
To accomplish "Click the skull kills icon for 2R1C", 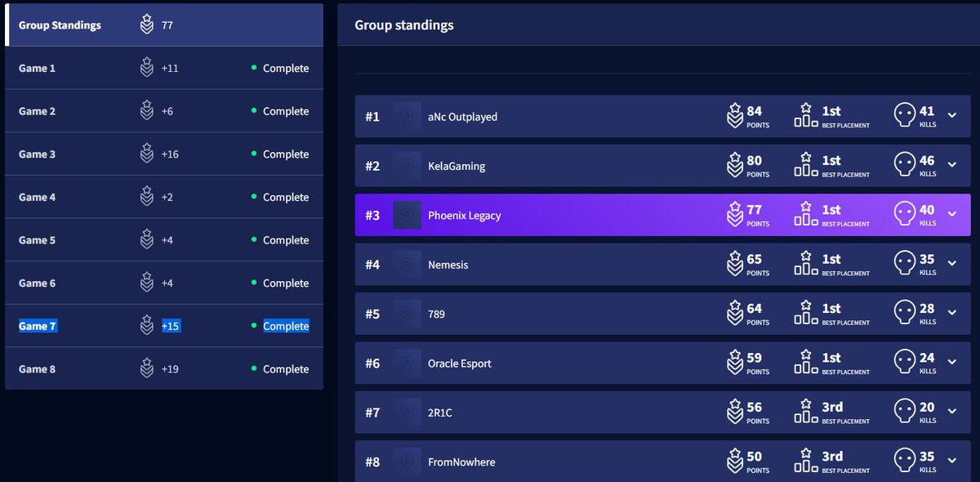I will tap(905, 412).
